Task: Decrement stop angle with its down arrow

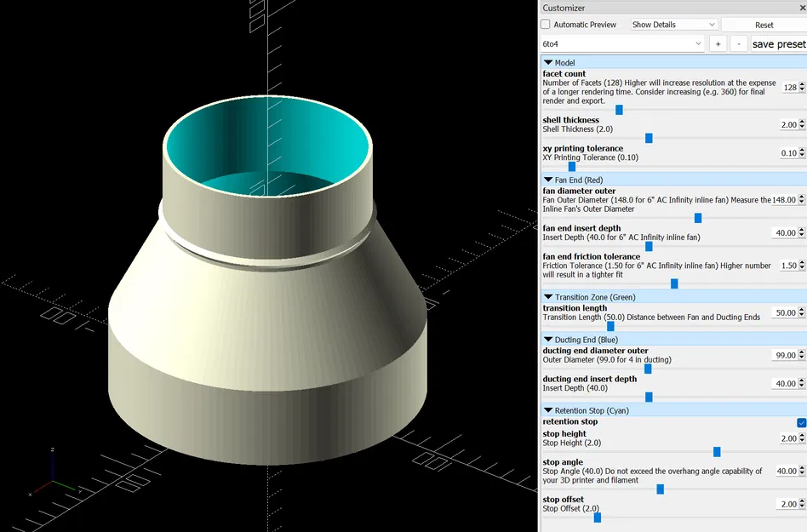Action: point(803,473)
